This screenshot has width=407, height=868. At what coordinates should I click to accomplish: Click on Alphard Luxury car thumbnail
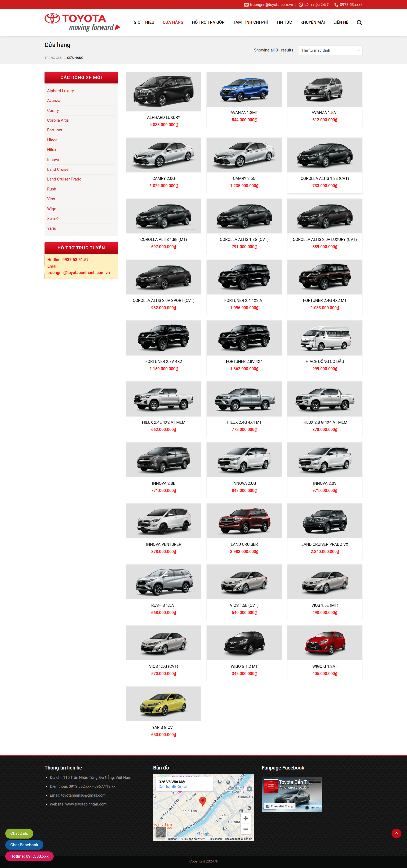(163, 90)
